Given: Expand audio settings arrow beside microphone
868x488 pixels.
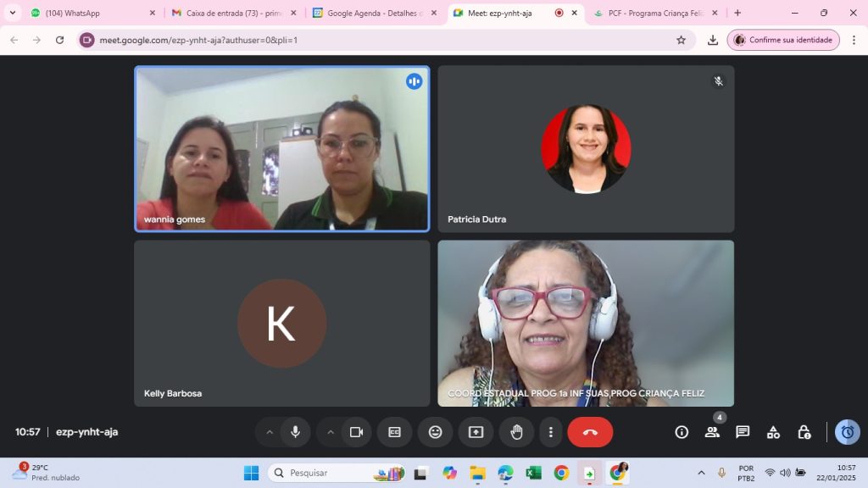Looking at the screenshot, I should (270, 432).
